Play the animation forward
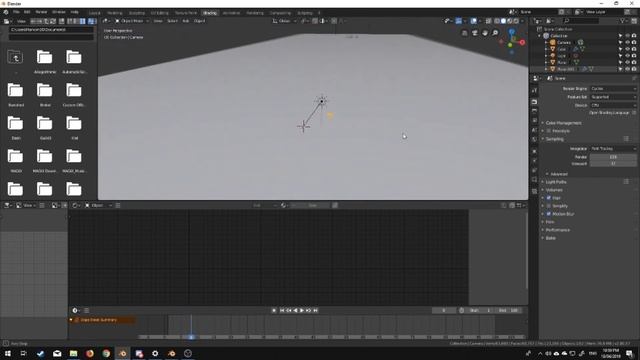Viewport: 640px width, 360px height. (x=302, y=311)
